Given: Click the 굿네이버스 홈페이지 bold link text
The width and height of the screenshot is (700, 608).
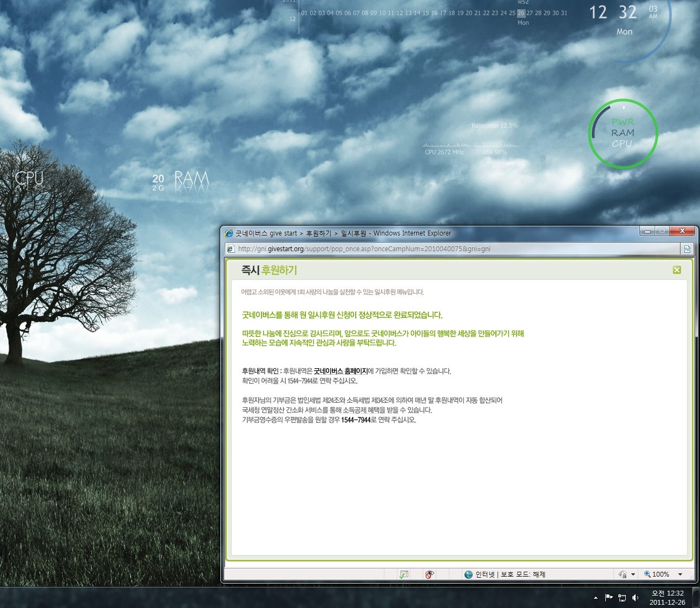Looking at the screenshot, I should (x=341, y=371).
